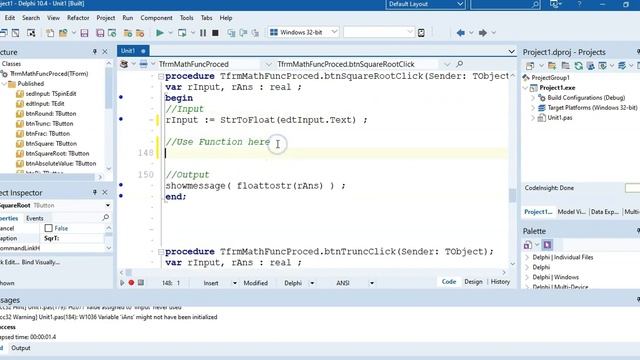Toggle the Cancel property False checkbox

(x=49, y=228)
